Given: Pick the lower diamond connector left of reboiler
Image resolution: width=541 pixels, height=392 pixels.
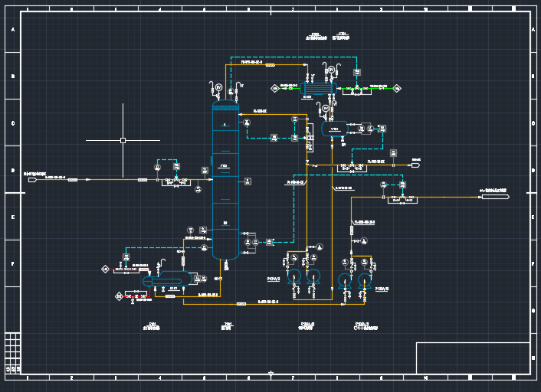Looking at the screenshot, I should point(119,296).
